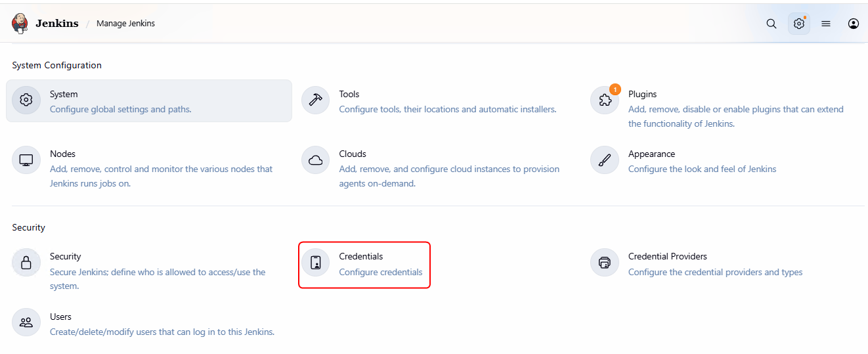
Task: Open Configure global settings and paths
Action: [120, 109]
